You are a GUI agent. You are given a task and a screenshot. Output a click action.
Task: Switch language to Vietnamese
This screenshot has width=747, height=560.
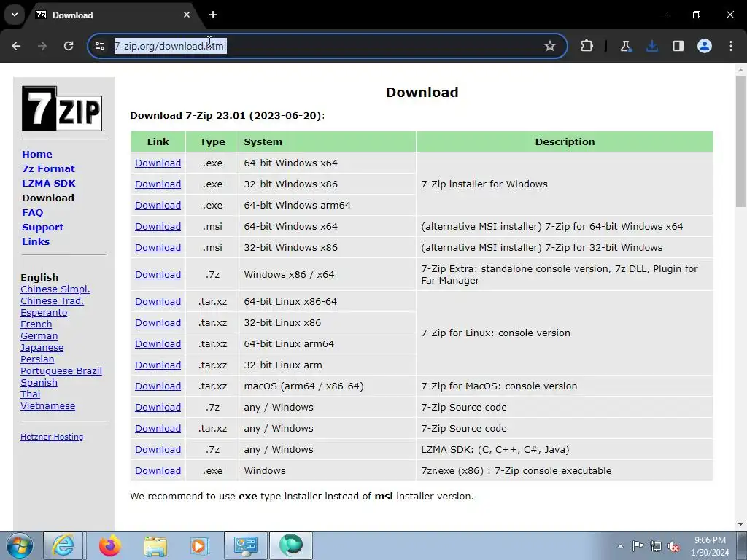tap(47, 405)
